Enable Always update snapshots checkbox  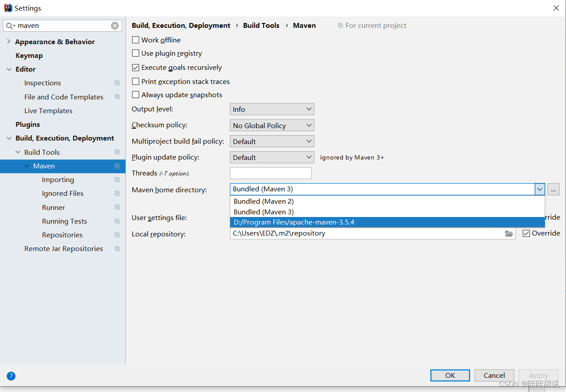pos(136,95)
